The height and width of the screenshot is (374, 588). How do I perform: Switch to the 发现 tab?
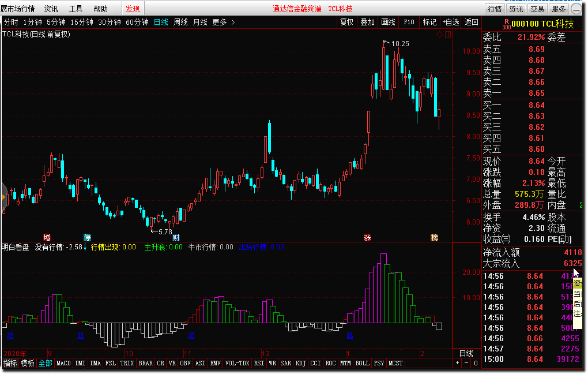133,9
